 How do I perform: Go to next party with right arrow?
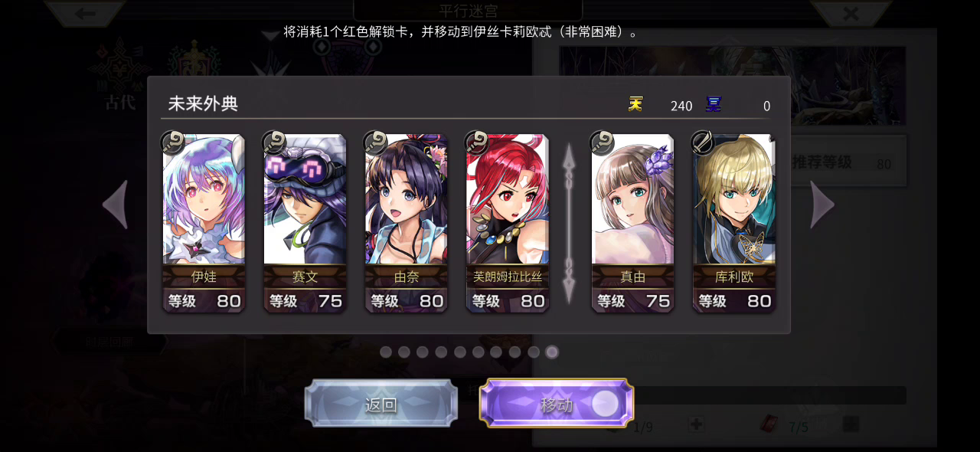(822, 205)
